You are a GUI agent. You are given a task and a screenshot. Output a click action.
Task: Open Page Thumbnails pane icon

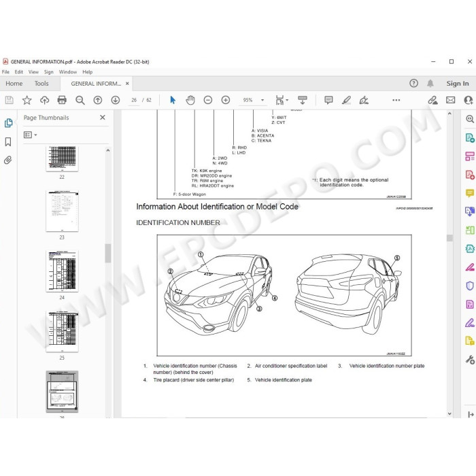pyautogui.click(x=8, y=123)
